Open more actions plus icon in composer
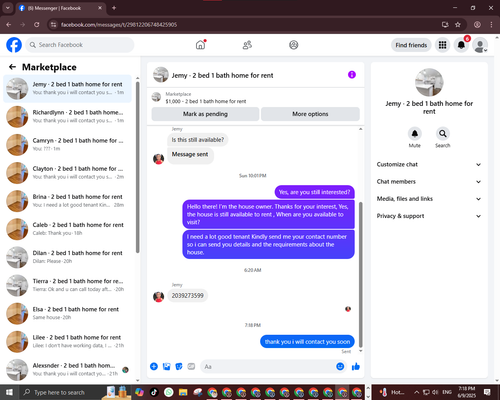Screen dimensions: 500x400 tap(154, 367)
